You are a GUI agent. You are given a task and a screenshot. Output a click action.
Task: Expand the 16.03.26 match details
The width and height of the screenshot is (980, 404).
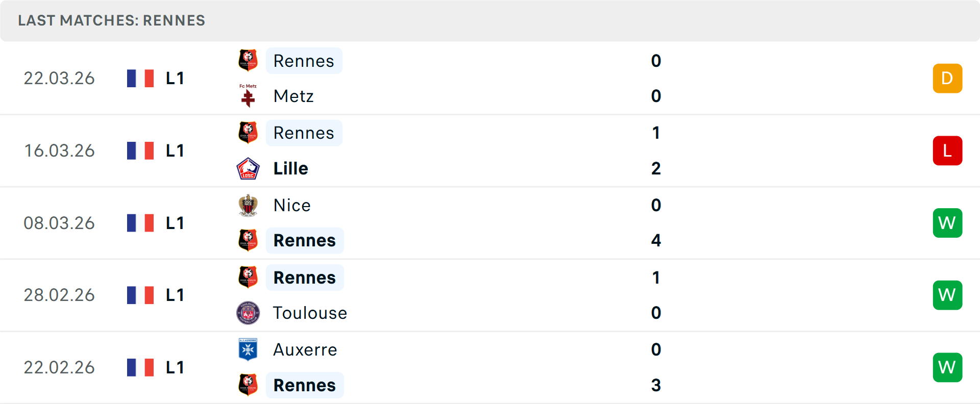[x=490, y=150]
